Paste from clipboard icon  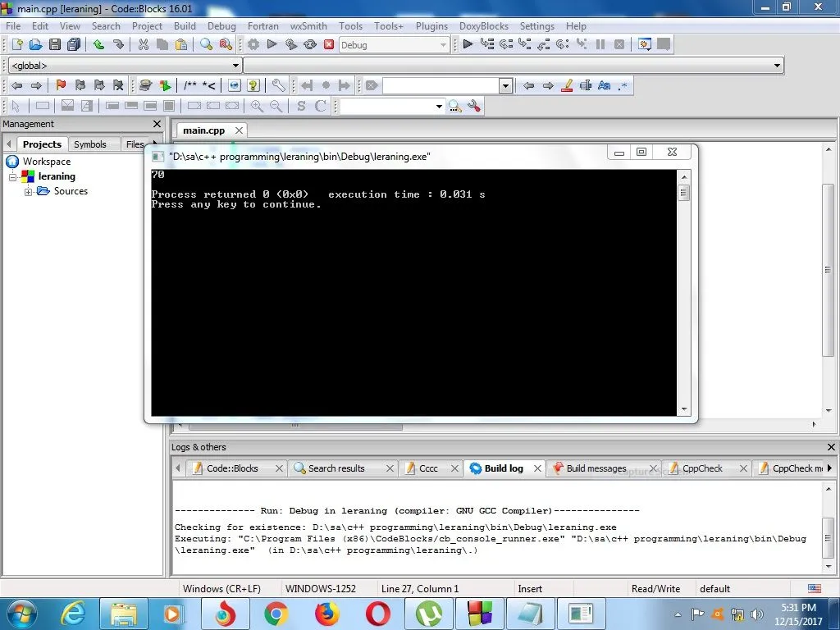coord(181,44)
